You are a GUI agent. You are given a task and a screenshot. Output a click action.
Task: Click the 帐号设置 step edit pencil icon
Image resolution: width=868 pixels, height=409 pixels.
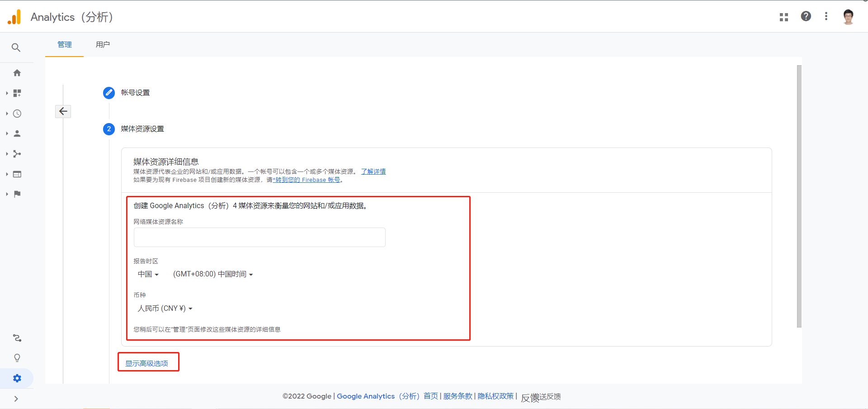tap(109, 93)
